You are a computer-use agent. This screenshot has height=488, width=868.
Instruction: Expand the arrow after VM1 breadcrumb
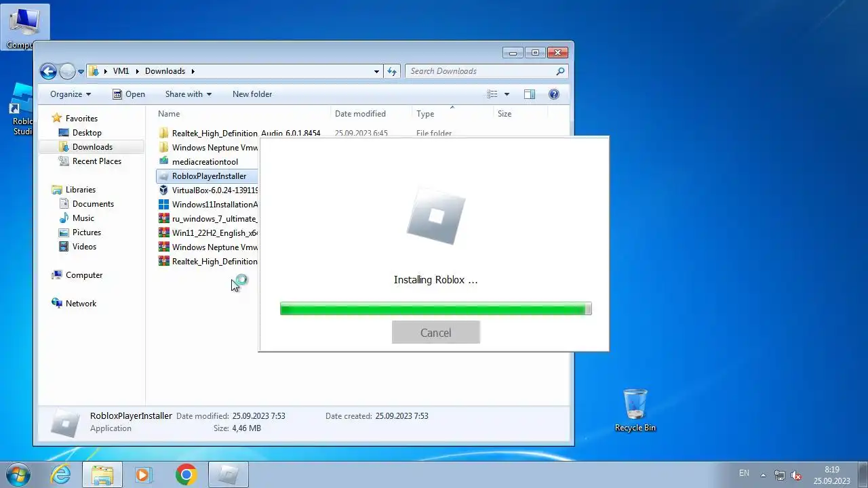point(138,71)
